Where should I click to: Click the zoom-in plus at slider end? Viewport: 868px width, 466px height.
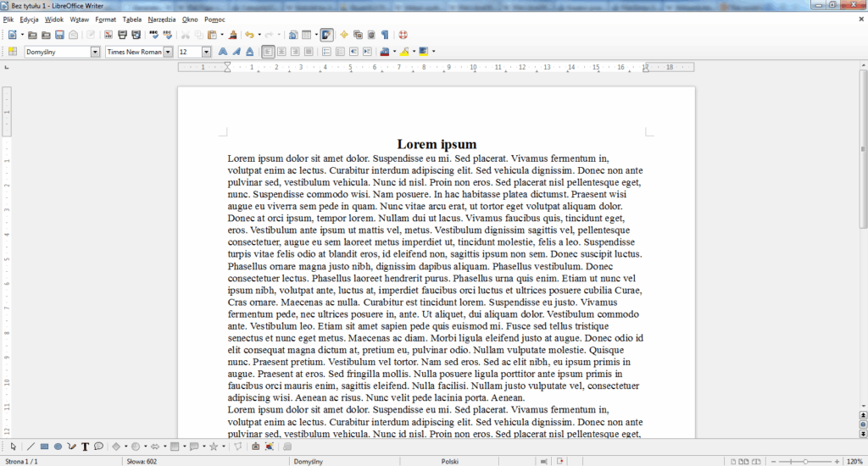click(837, 461)
